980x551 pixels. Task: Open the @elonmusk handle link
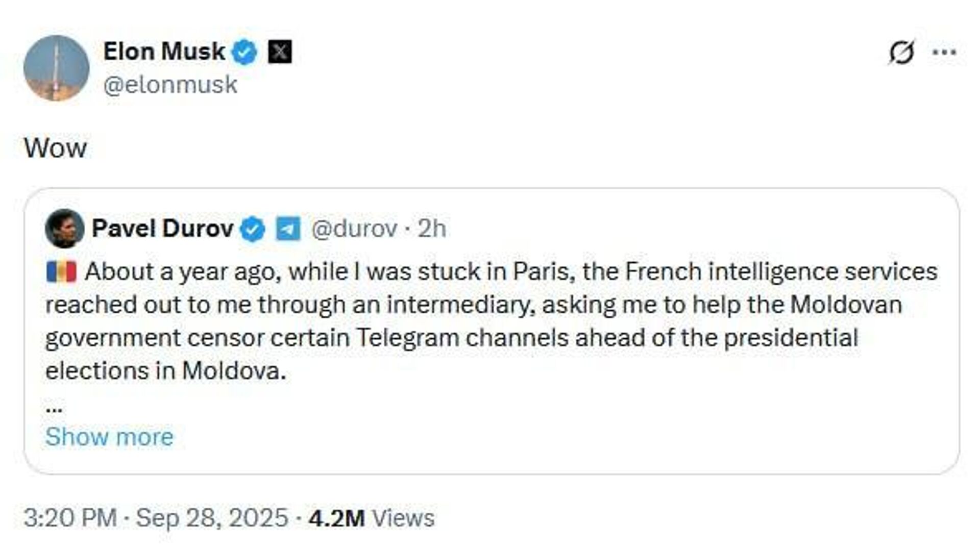coord(170,85)
